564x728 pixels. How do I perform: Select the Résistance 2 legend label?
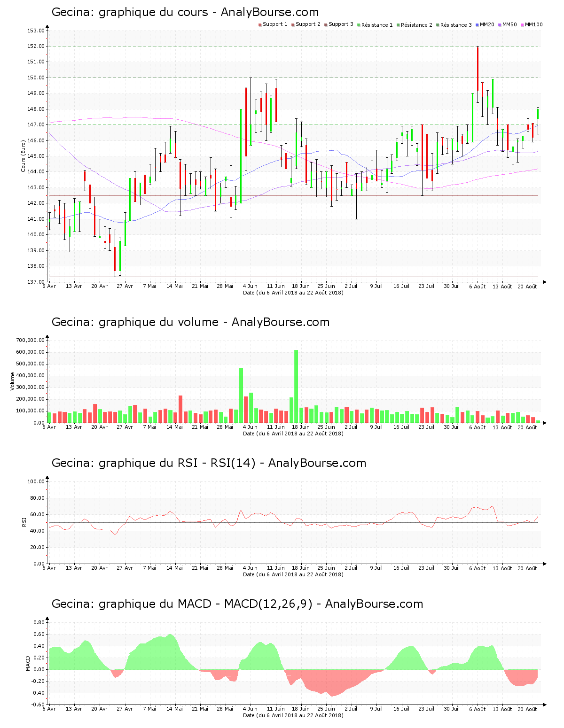416,25
